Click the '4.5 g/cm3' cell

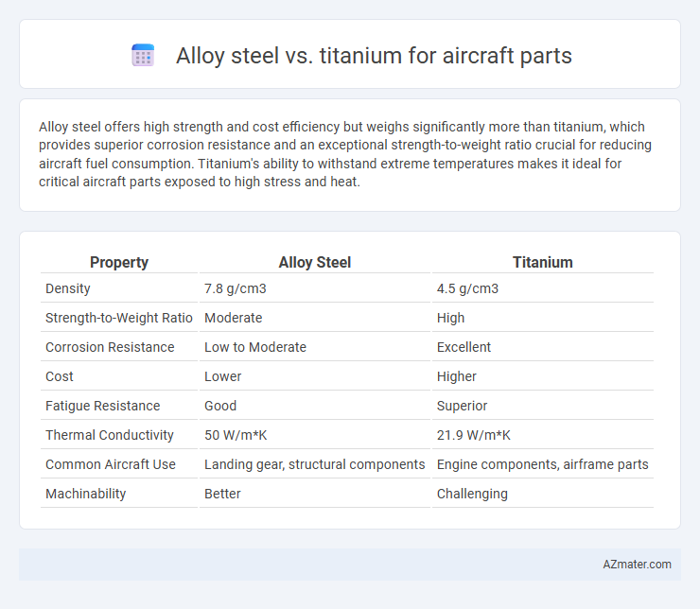(x=467, y=288)
